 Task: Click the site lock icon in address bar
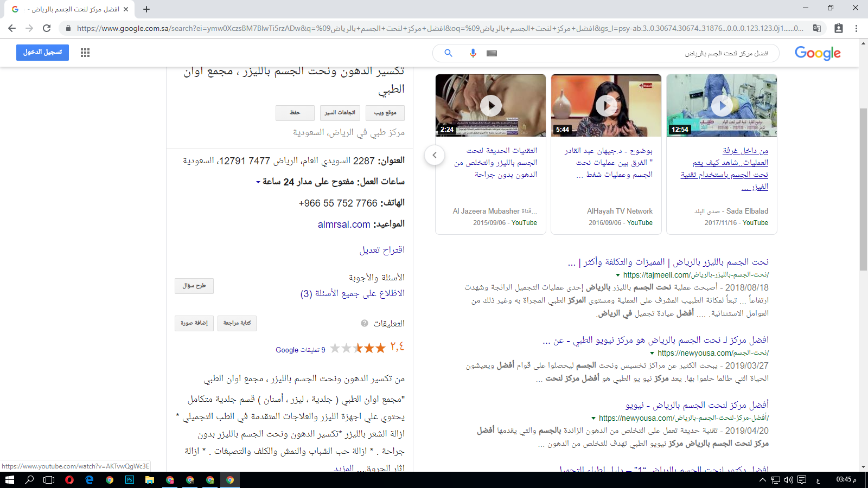click(x=68, y=28)
